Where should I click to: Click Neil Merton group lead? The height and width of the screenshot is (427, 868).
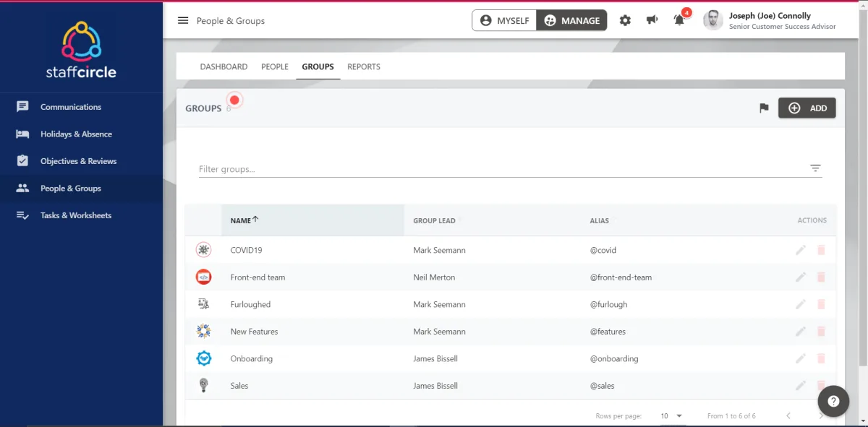tap(434, 277)
